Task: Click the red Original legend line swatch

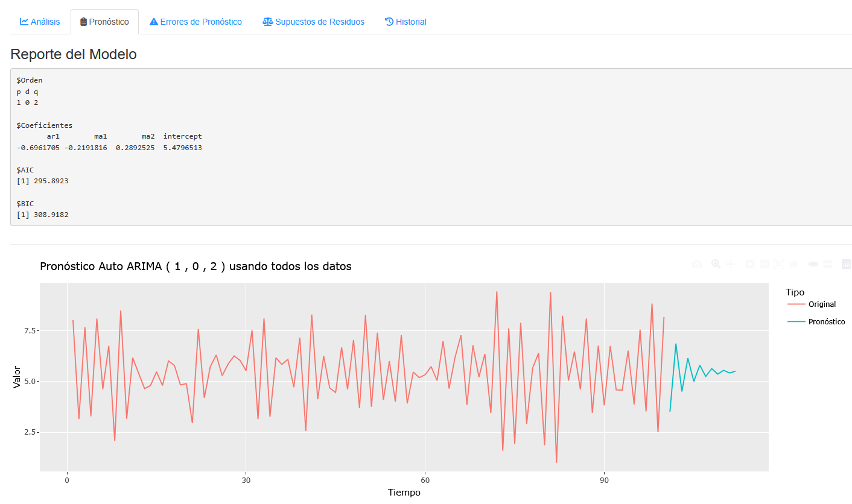Action: (796, 304)
